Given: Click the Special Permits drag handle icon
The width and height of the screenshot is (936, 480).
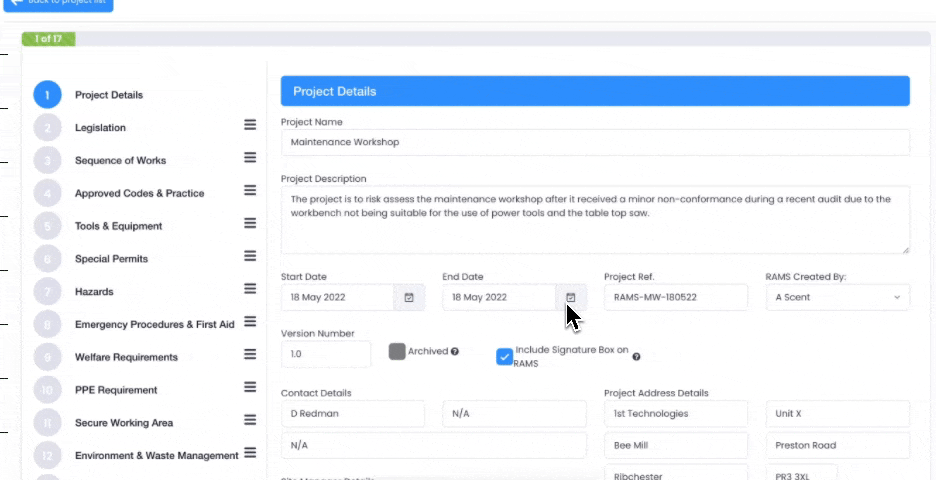Looking at the screenshot, I should [x=250, y=256].
